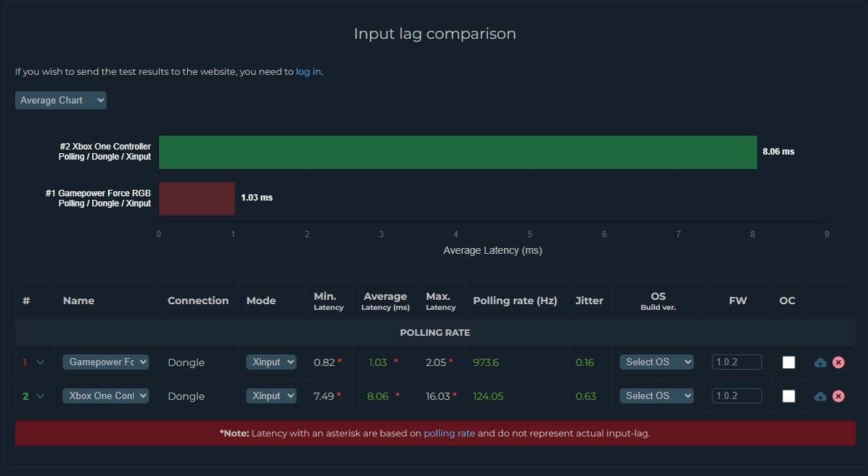The width and height of the screenshot is (868, 476).
Task: Expand row 1 chevron
Action: click(40, 362)
